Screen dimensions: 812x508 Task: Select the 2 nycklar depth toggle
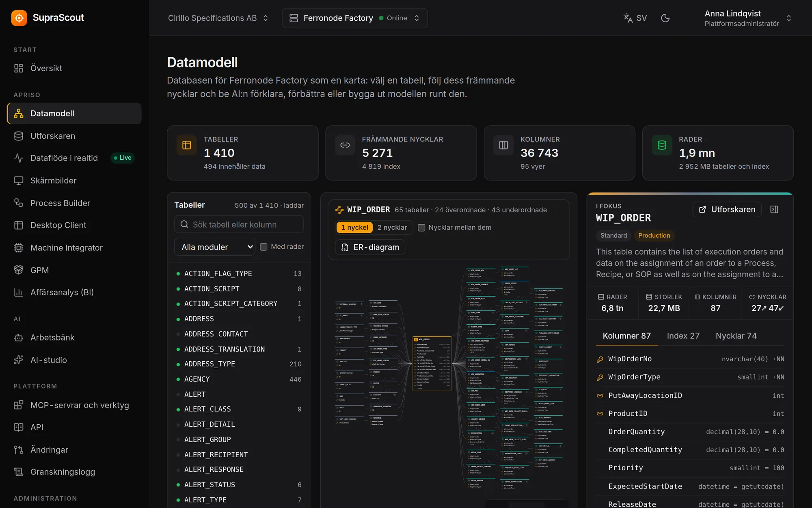[392, 228]
